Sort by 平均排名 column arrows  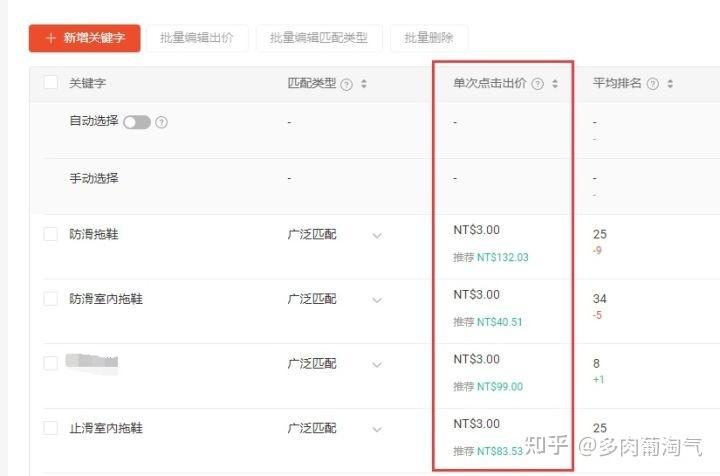tap(670, 84)
